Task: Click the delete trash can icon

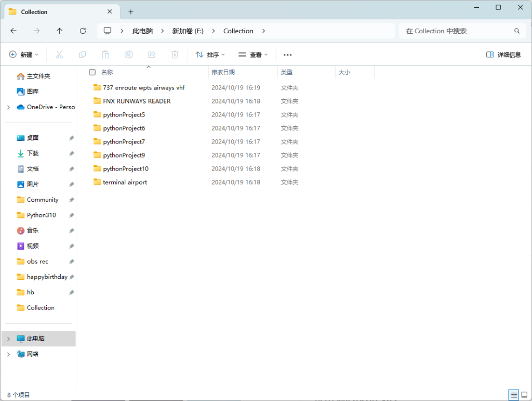Action: tap(175, 55)
